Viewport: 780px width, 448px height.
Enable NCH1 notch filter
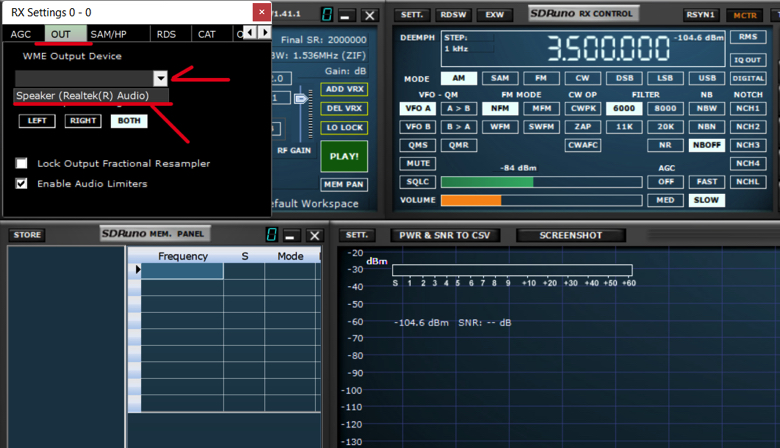point(748,108)
